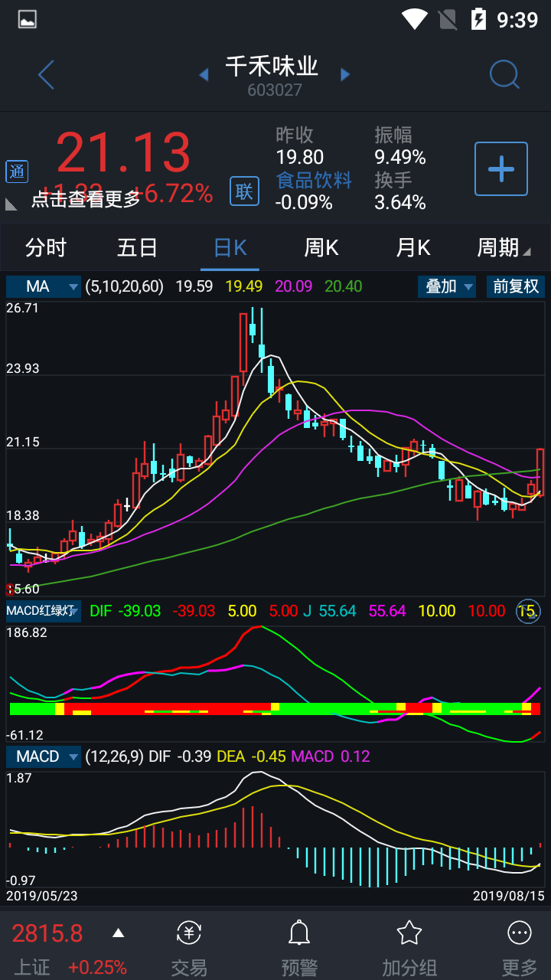Tap the Wi-Fi status icon
Viewport: 551px width, 980px height.
tap(414, 19)
